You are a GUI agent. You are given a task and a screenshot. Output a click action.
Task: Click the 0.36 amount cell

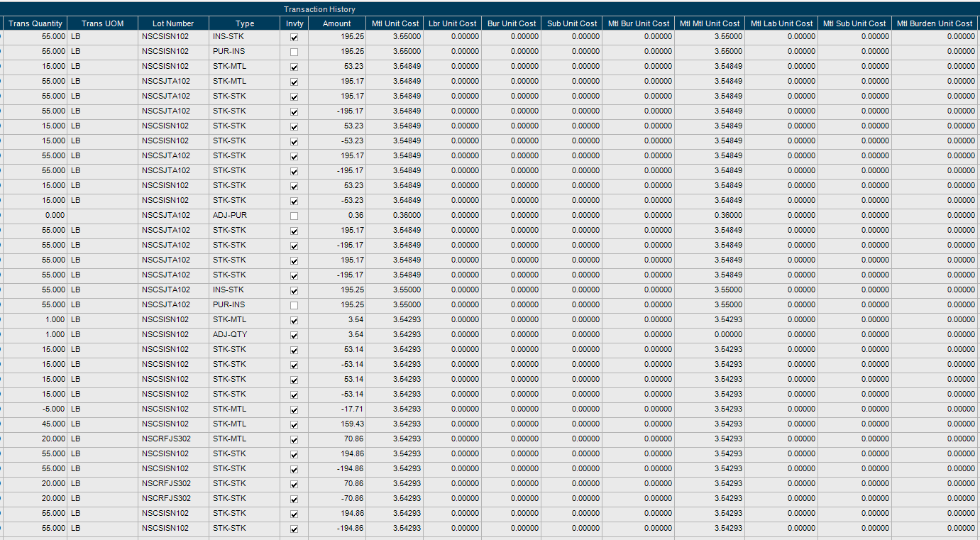tap(337, 216)
